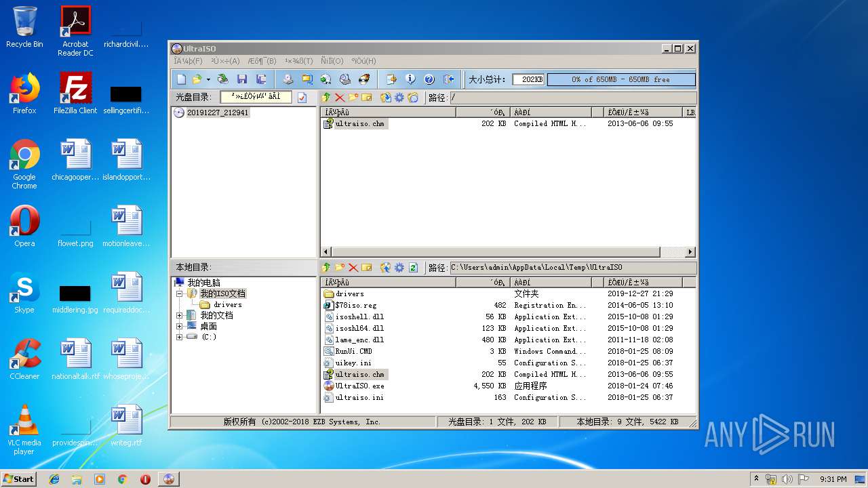Click the red X Delete in local pane
This screenshot has width=868, height=488.
(353, 268)
